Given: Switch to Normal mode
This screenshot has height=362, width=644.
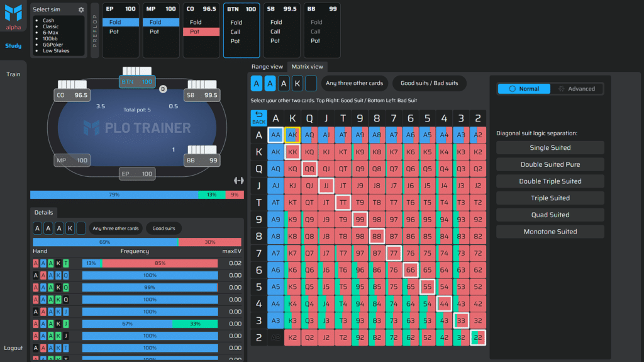Looking at the screenshot, I should pos(524,89).
